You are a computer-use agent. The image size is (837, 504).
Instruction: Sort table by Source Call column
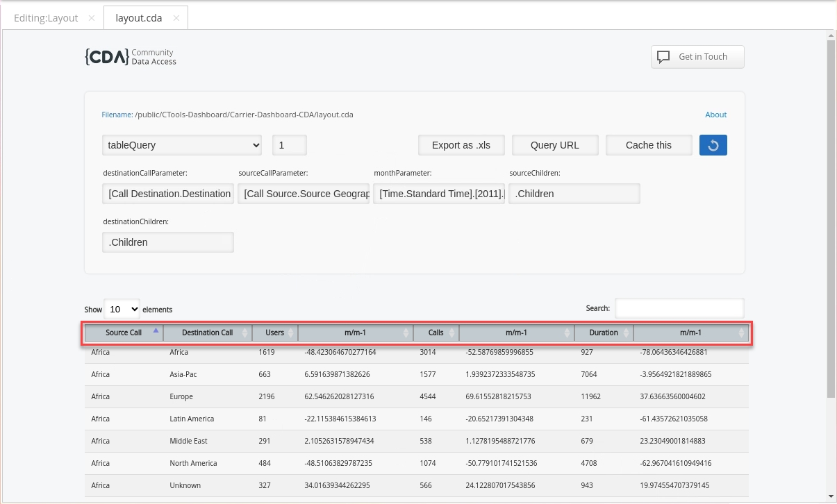point(124,333)
